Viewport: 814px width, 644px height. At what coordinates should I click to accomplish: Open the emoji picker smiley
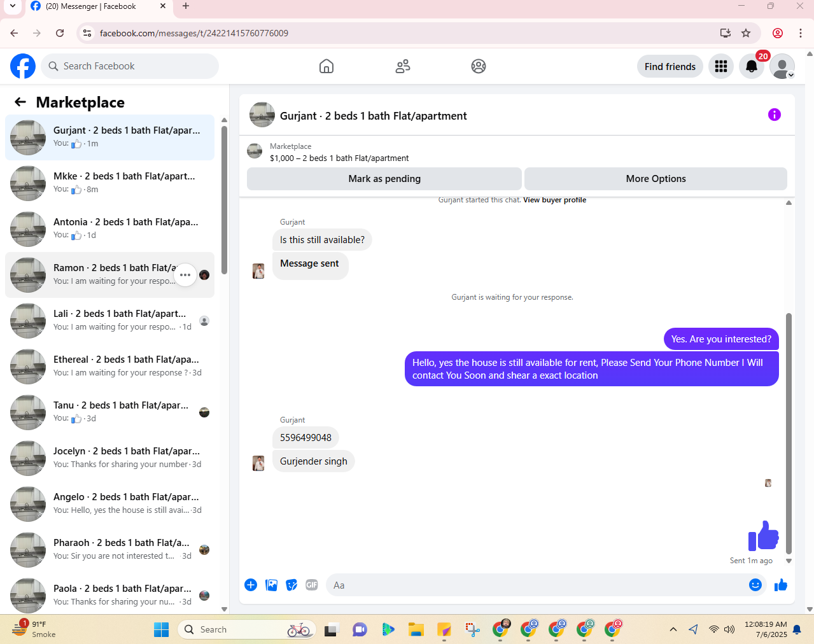click(x=755, y=585)
